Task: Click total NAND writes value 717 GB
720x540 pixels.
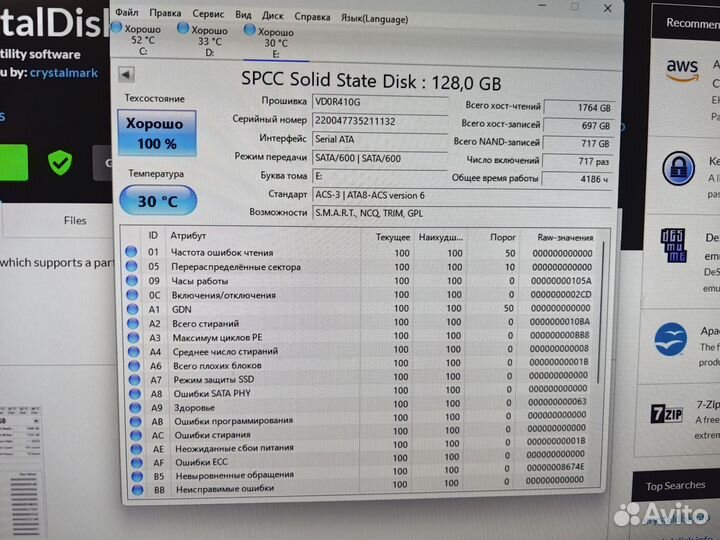Action: 578,143
